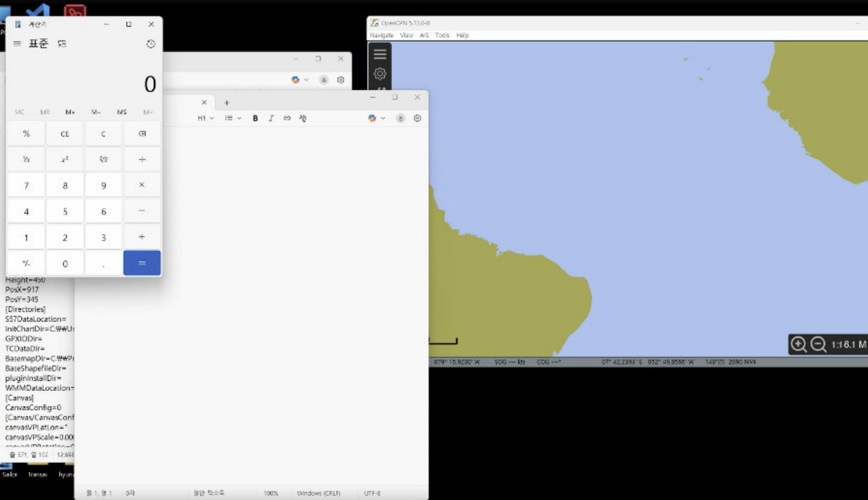Expand Copilot dropdown arrow in front Notepad
The image size is (868, 500).
pos(383,118)
